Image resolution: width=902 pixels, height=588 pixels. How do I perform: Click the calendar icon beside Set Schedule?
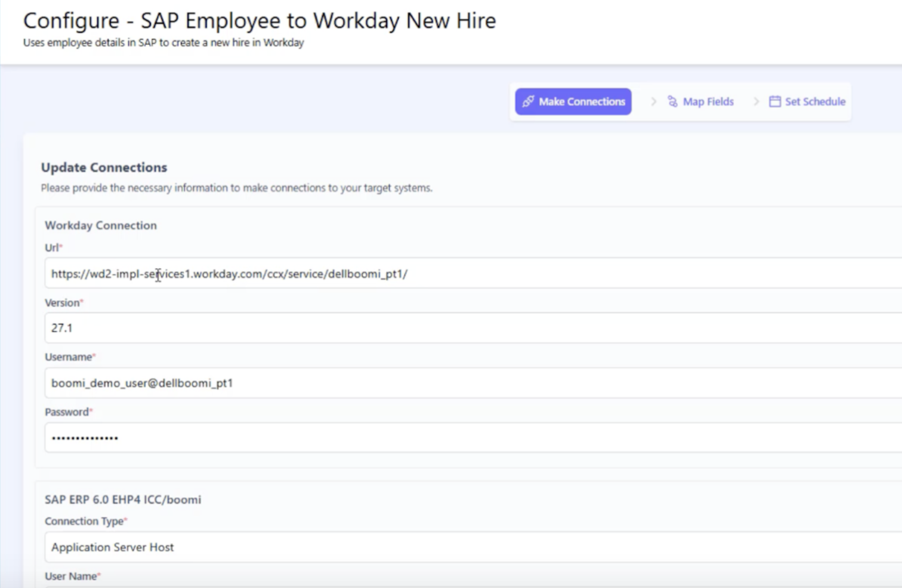[x=774, y=101]
